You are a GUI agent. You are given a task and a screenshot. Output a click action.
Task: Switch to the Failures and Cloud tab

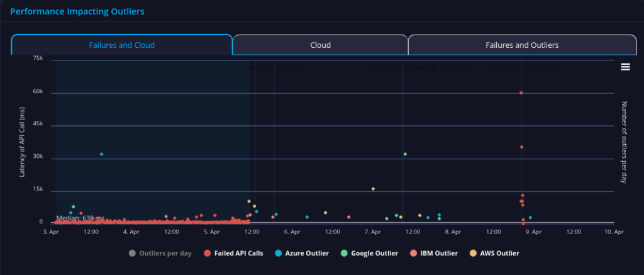[122, 45]
